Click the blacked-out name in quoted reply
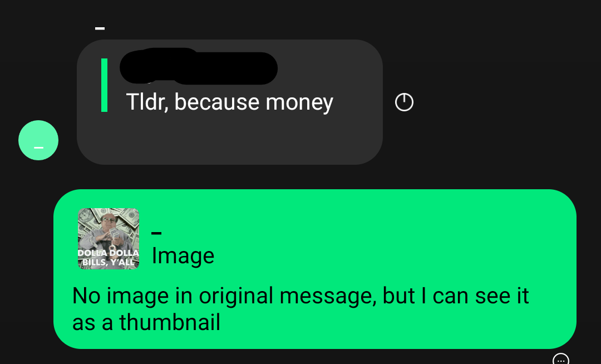 point(199,66)
